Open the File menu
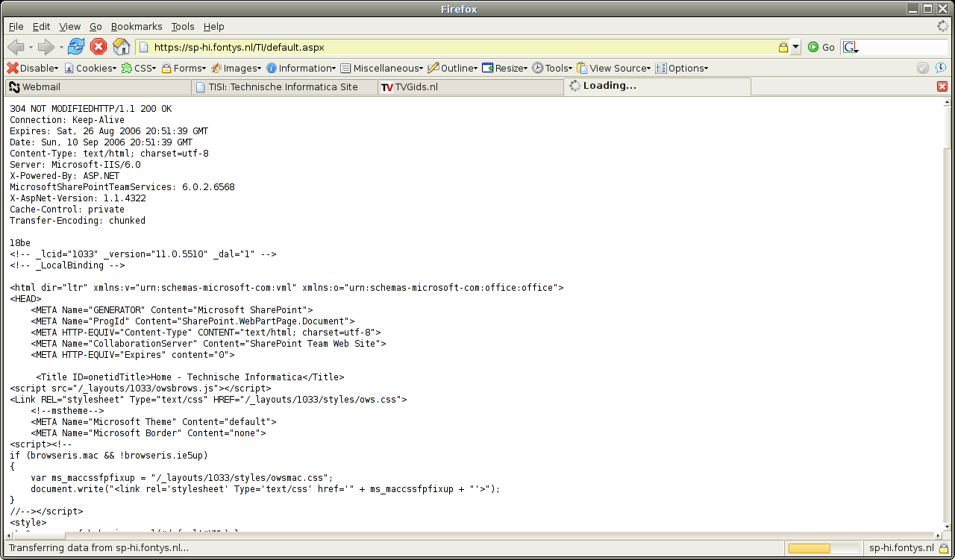The height and width of the screenshot is (560, 955). (x=16, y=26)
